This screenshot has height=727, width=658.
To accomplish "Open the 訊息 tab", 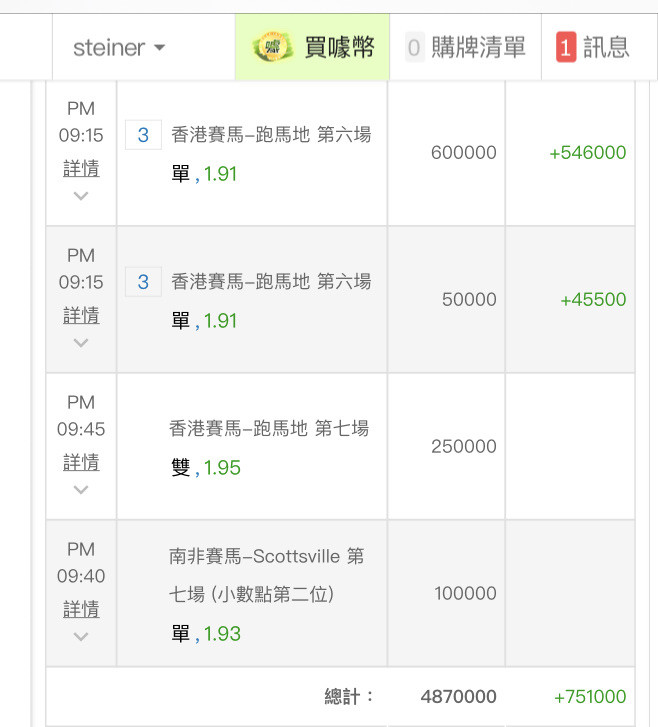I will coord(599,47).
